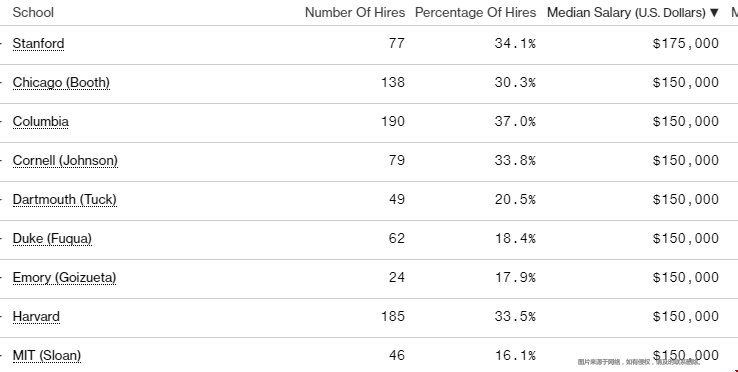Image resolution: width=738 pixels, height=372 pixels.
Task: Select Stanford's $175,000 median salary cell
Action: pos(686,43)
